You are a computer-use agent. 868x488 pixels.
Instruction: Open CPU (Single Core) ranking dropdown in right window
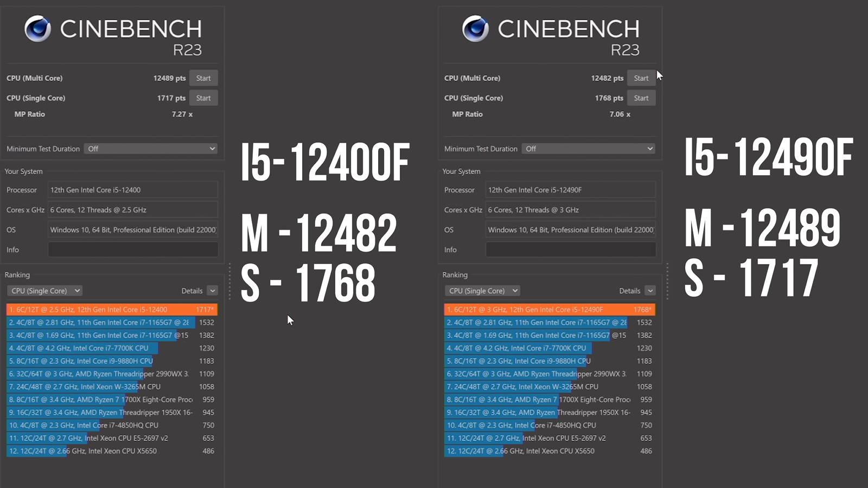482,291
